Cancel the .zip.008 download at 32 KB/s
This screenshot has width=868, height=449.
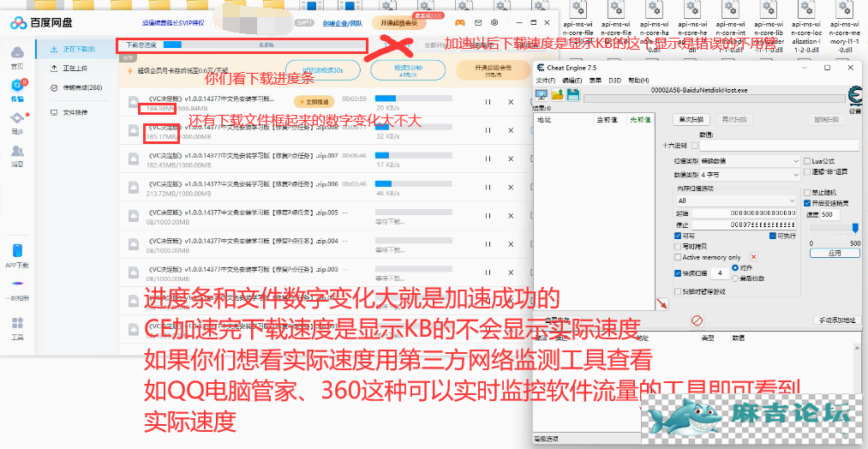click(511, 130)
